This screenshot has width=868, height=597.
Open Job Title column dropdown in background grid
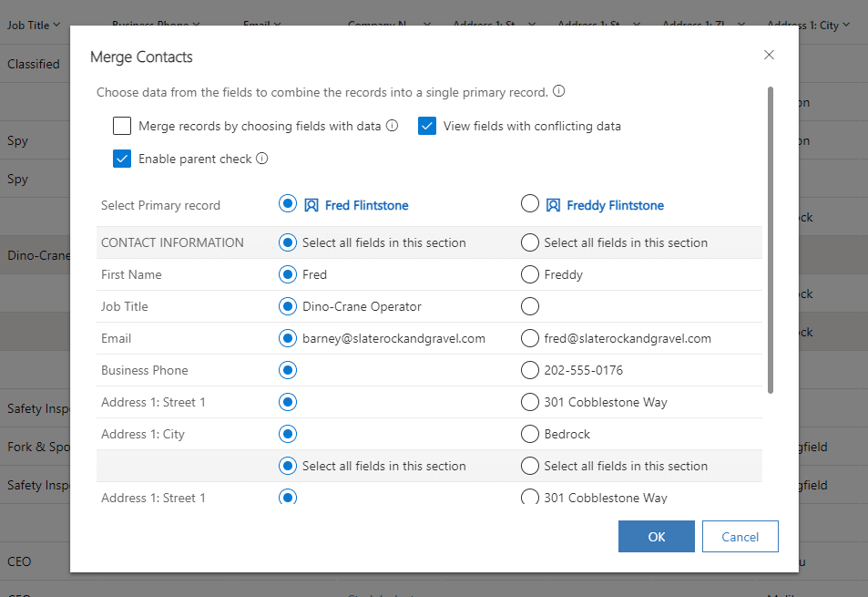pyautogui.click(x=56, y=25)
